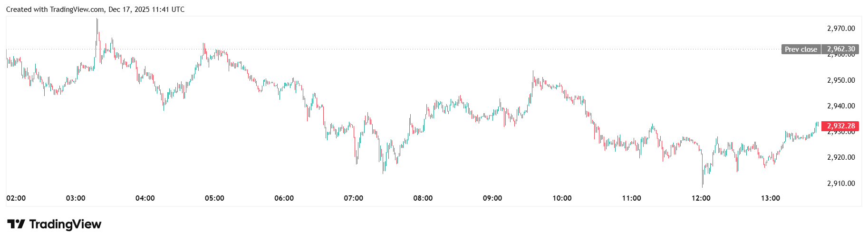Select the 2,910.00 price axis label
The width and height of the screenshot is (868, 242).
click(840, 184)
